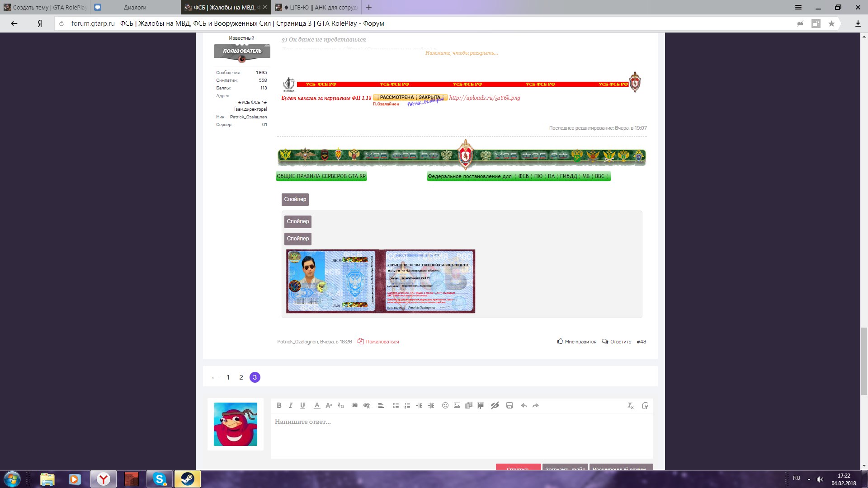Viewport: 868px width, 488px height.
Task: Click the remove formatting icon
Action: [x=631, y=405]
